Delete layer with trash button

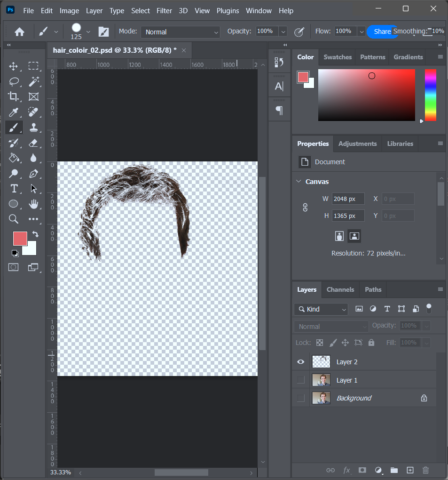(425, 470)
